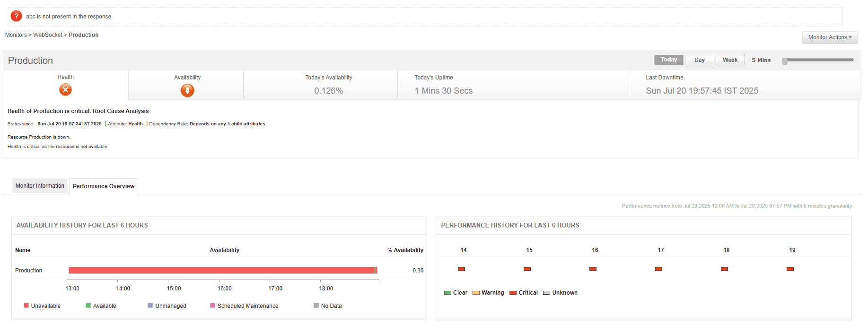Click the Availability down arrow icon
The width and height of the screenshot is (868, 332).
187,90
